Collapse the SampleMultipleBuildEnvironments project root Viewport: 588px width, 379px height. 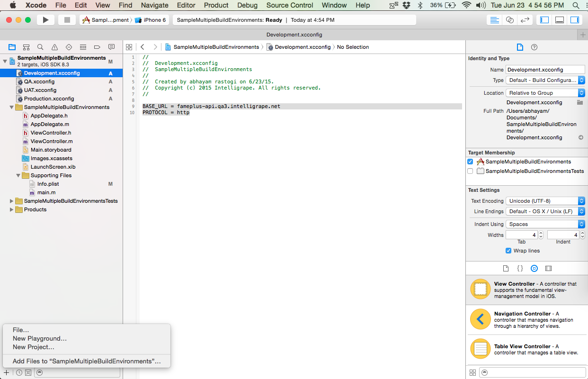coord(5,61)
